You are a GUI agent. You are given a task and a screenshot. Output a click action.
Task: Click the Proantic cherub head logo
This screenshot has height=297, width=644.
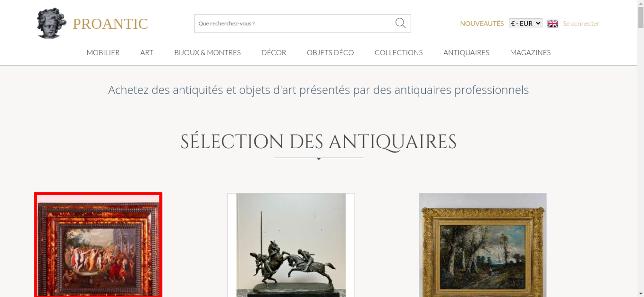(52, 23)
